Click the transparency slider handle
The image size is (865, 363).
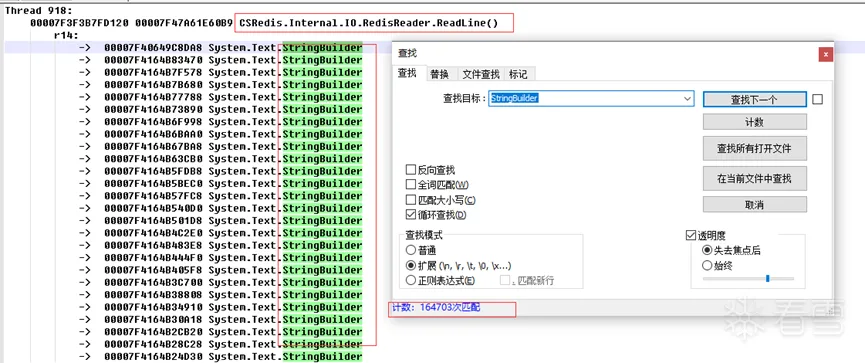(x=767, y=279)
